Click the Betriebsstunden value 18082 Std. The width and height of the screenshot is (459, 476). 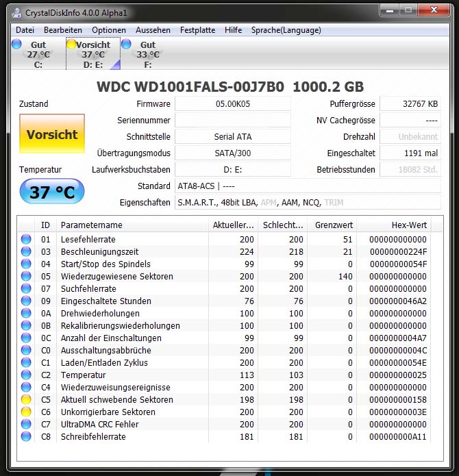pos(410,169)
